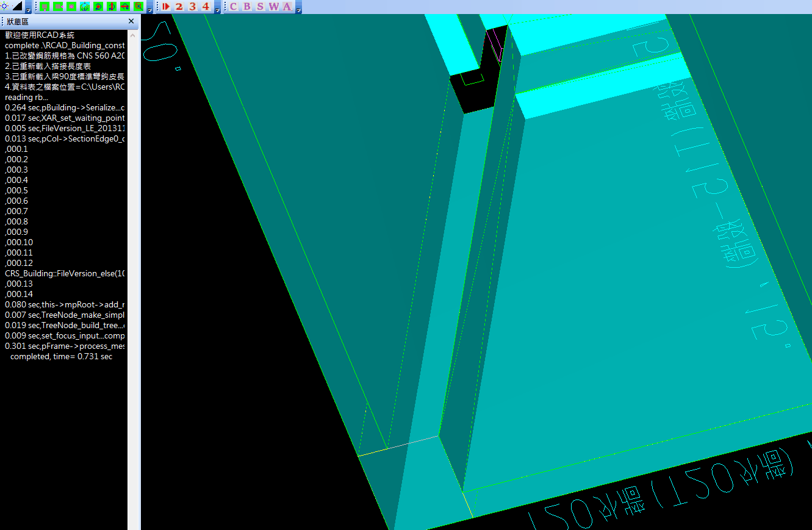Click the red spiral rotate icon

[x=98, y=6]
